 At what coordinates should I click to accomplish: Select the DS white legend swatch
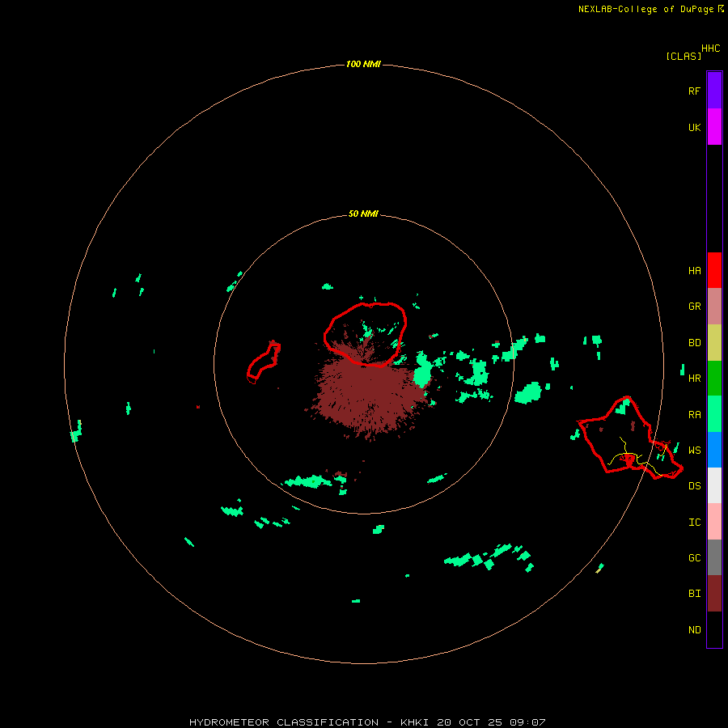pos(714,485)
